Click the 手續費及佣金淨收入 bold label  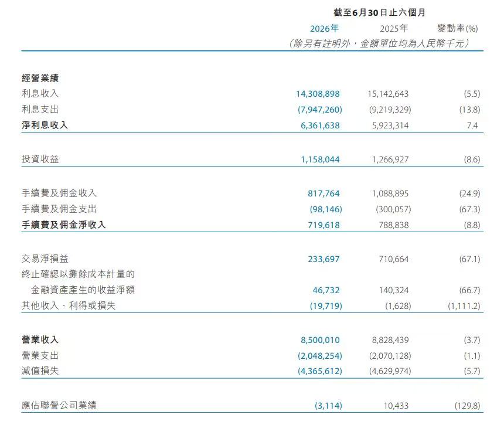(x=64, y=225)
